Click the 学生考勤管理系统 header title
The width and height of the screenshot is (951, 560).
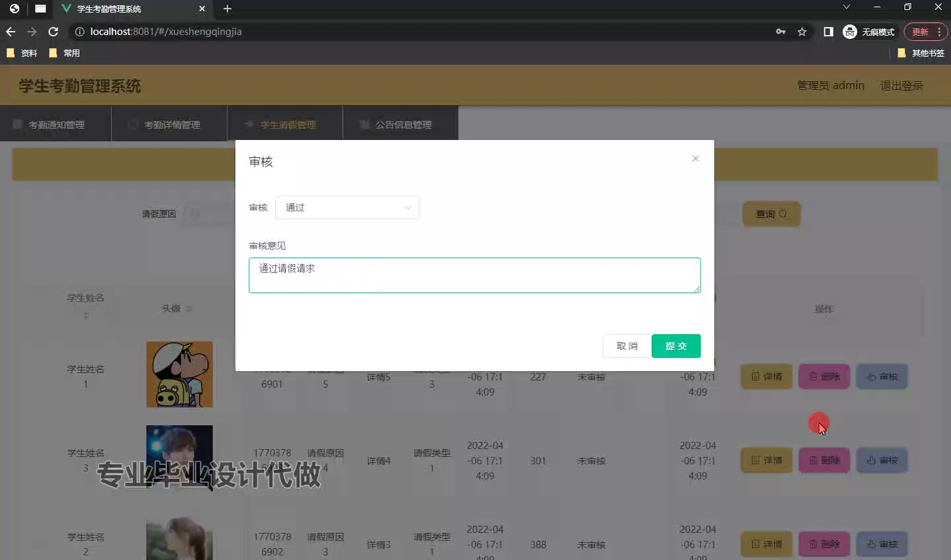tap(80, 86)
